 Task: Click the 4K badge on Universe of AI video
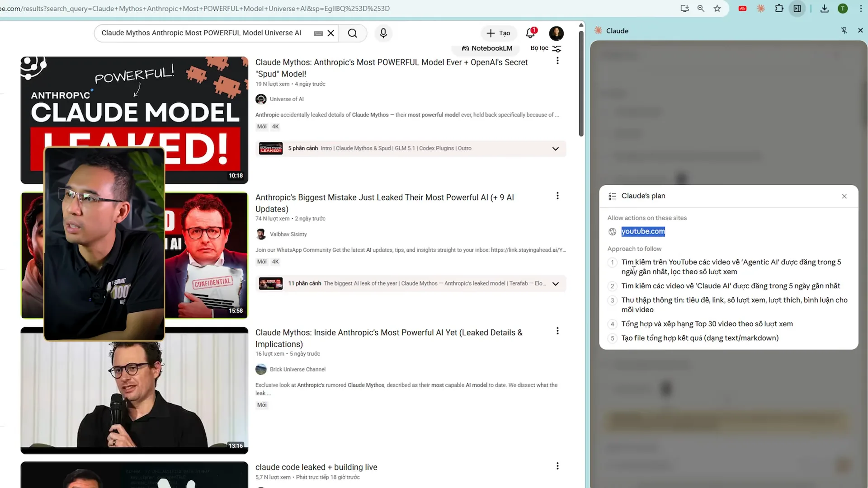coord(275,127)
